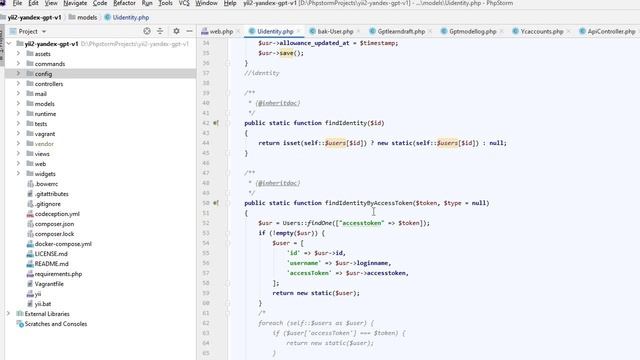This screenshot has width=640, height=360.
Task: Expand the runtime folder
Action: click(18, 113)
